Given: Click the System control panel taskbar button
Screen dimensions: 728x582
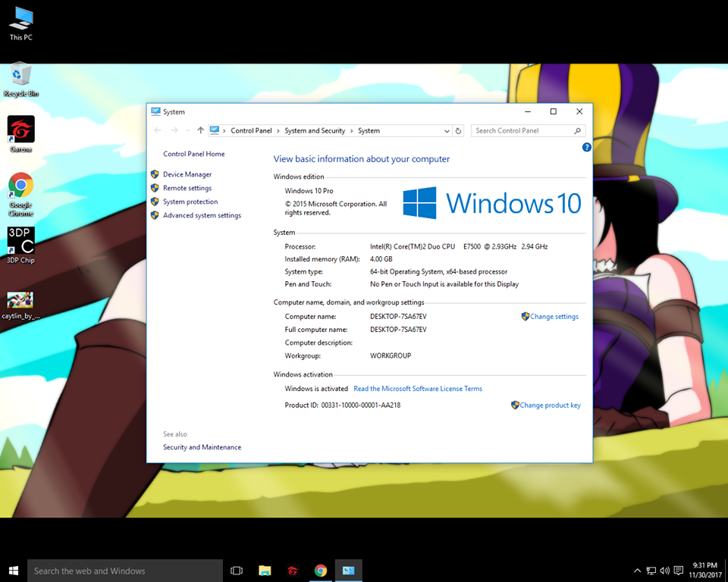Looking at the screenshot, I should [348, 571].
